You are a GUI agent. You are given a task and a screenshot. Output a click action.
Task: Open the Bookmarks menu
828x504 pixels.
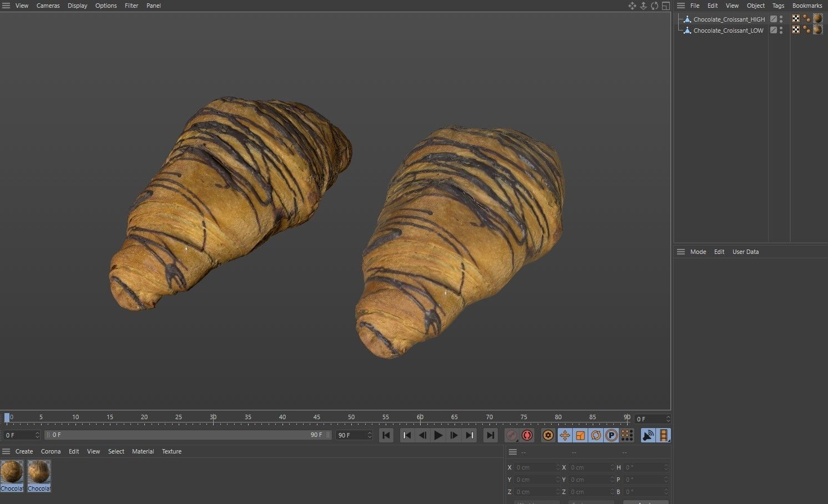[x=807, y=6]
